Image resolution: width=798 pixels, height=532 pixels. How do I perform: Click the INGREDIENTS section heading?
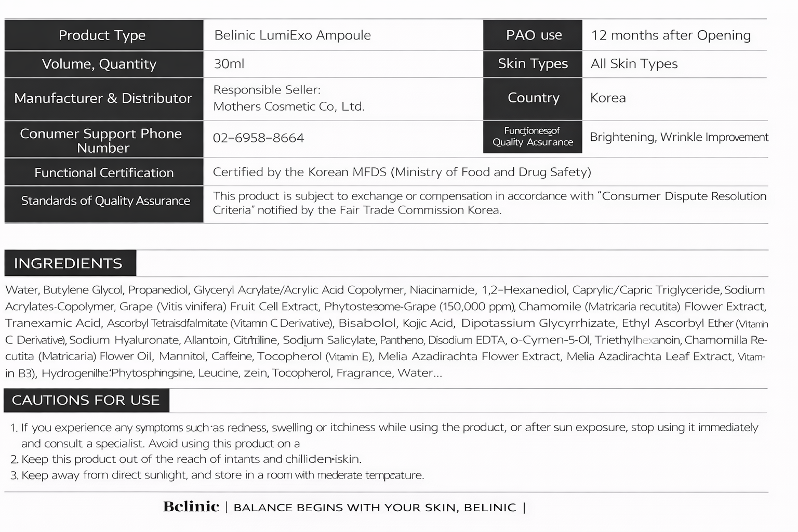[68, 263]
